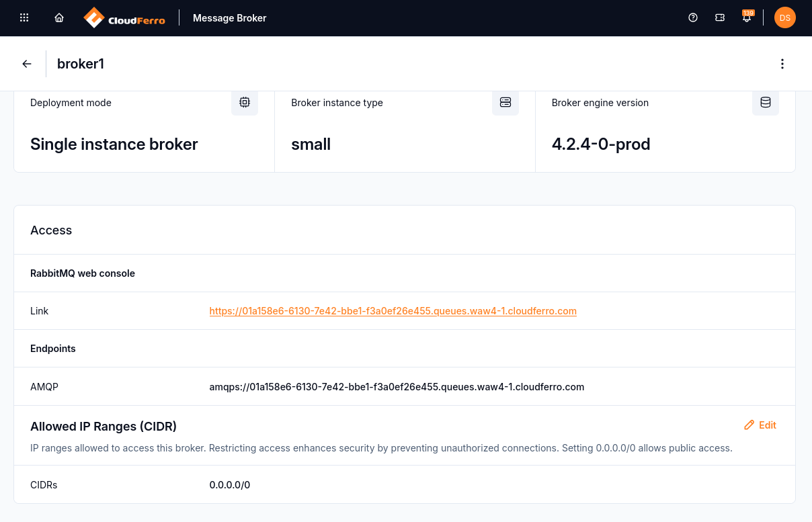Open the ticket/voucher icon in header
The image size is (812, 522).
click(720, 18)
